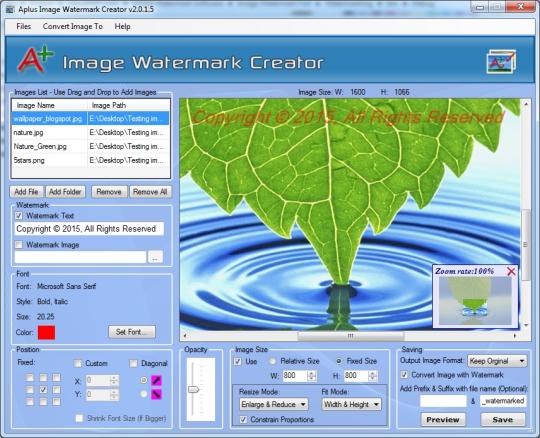Select the downward diagonal direction icon
540x438 pixels.
pos(157,394)
